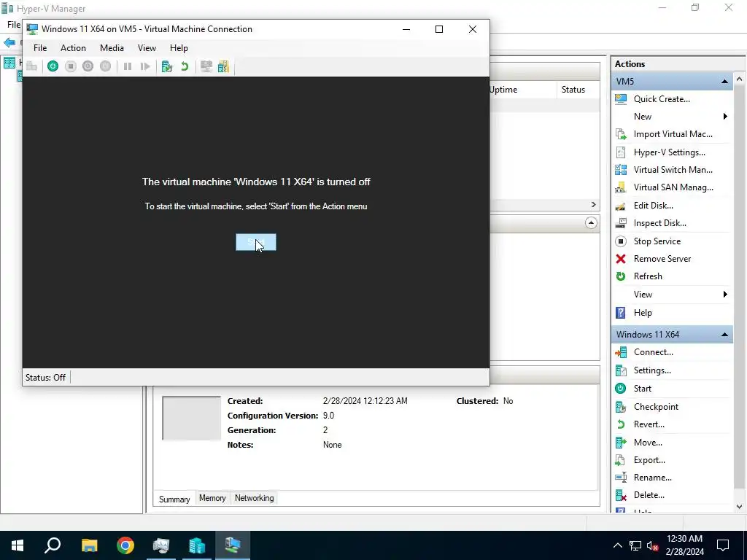The height and width of the screenshot is (560, 747).
Task: Expand the View submenu arrow in Actions
Action: pyautogui.click(x=725, y=295)
